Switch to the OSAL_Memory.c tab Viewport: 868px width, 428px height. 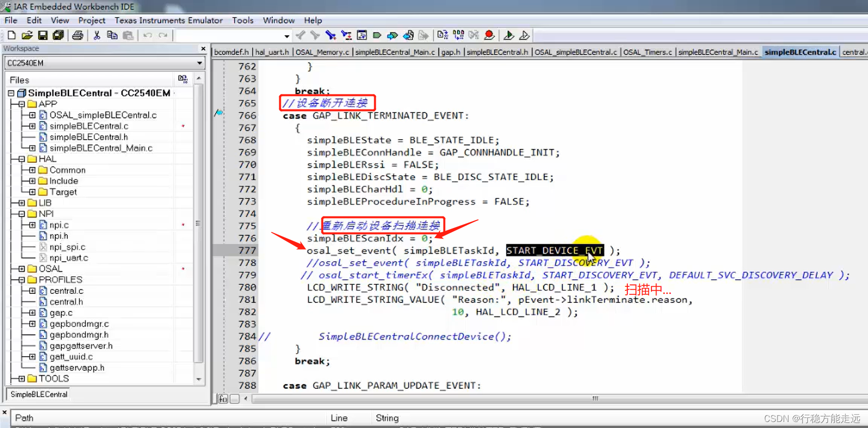pos(322,52)
